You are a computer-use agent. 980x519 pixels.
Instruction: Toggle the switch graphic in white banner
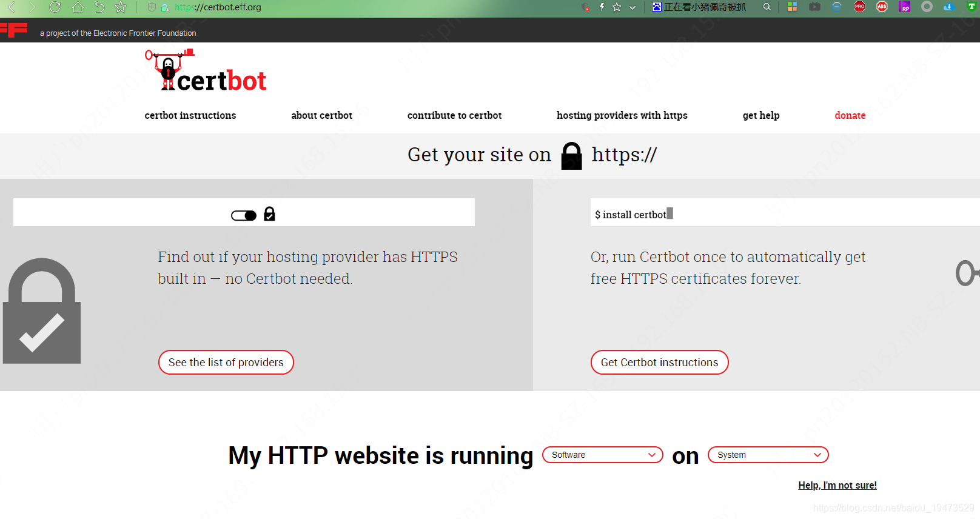tap(244, 216)
